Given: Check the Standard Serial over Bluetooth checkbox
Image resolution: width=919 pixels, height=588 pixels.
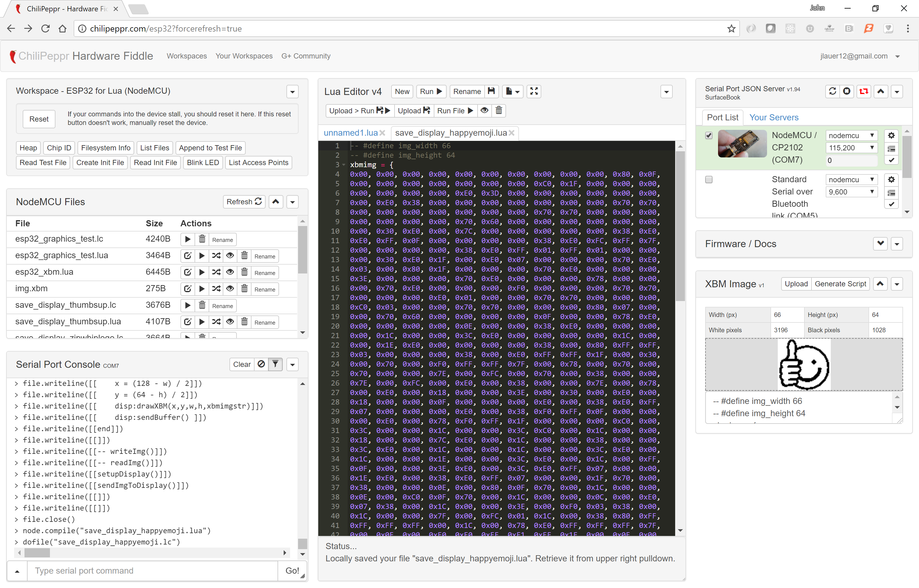Looking at the screenshot, I should (x=709, y=179).
